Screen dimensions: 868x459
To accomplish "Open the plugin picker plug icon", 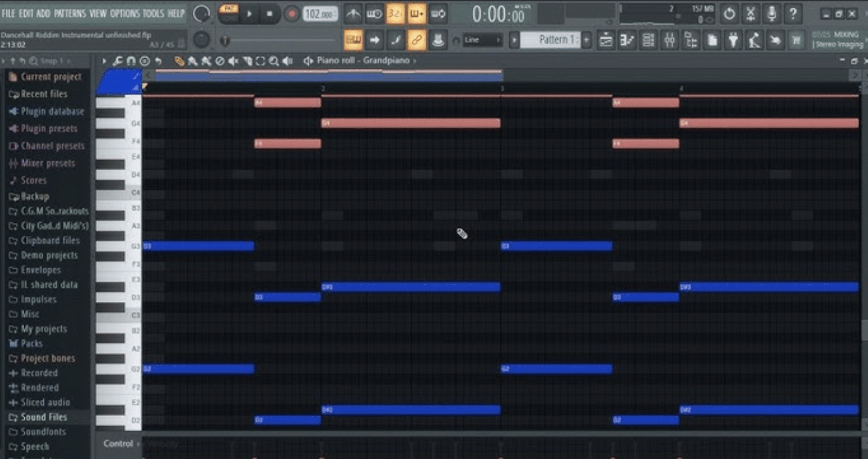I will pos(733,40).
